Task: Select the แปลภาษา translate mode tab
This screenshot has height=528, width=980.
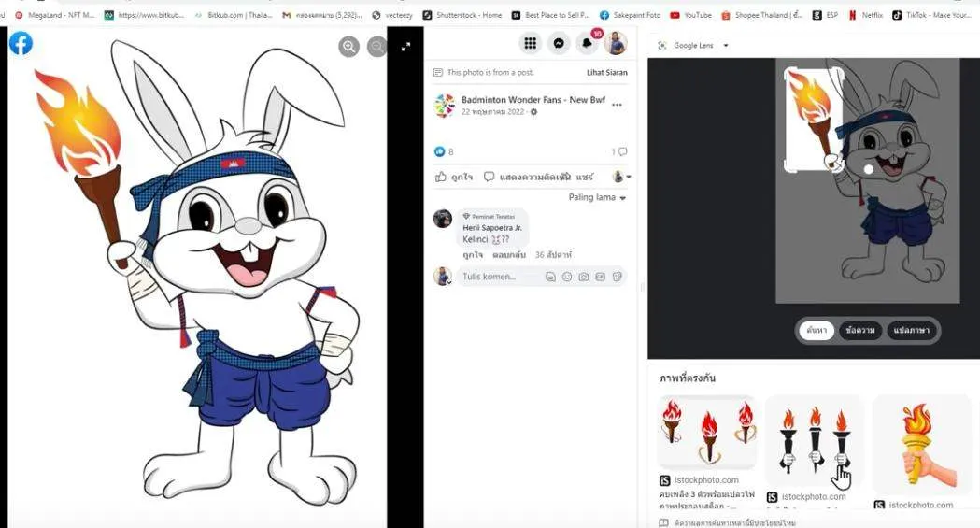Action: coord(911,330)
